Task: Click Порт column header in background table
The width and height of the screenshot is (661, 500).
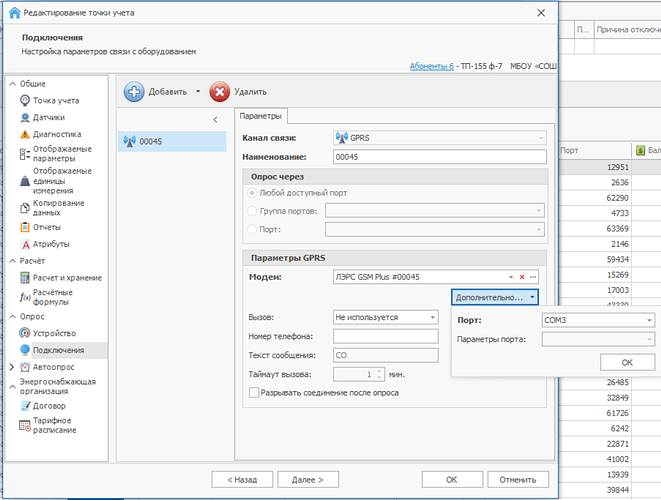Action: pos(595,150)
